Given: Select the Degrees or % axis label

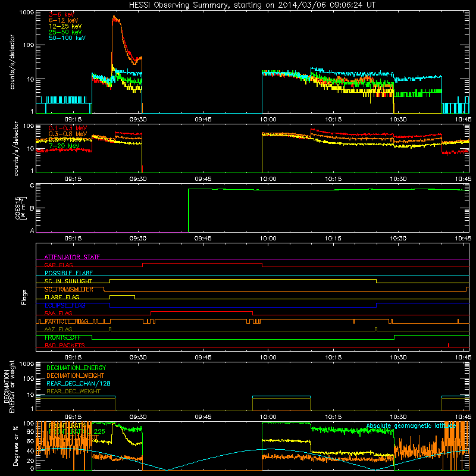Looking at the screenshot, I should pos(15,446).
